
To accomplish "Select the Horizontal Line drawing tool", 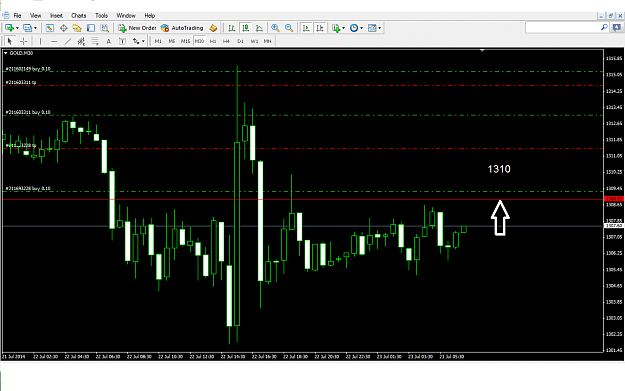I will [x=54, y=41].
